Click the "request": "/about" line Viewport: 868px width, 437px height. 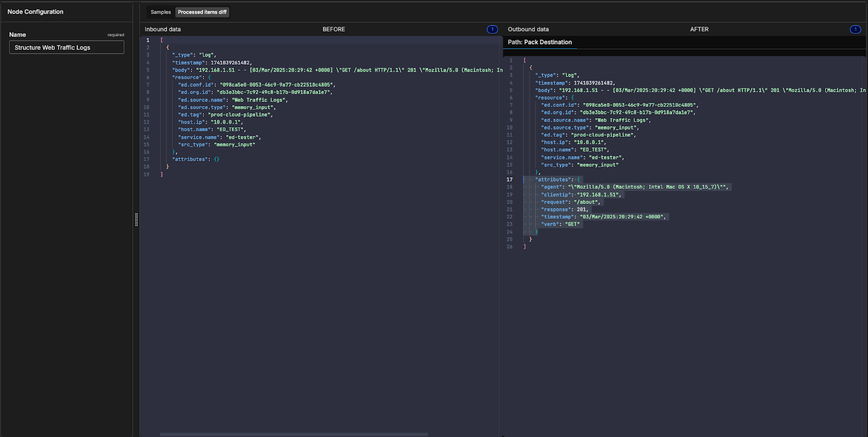(x=570, y=202)
